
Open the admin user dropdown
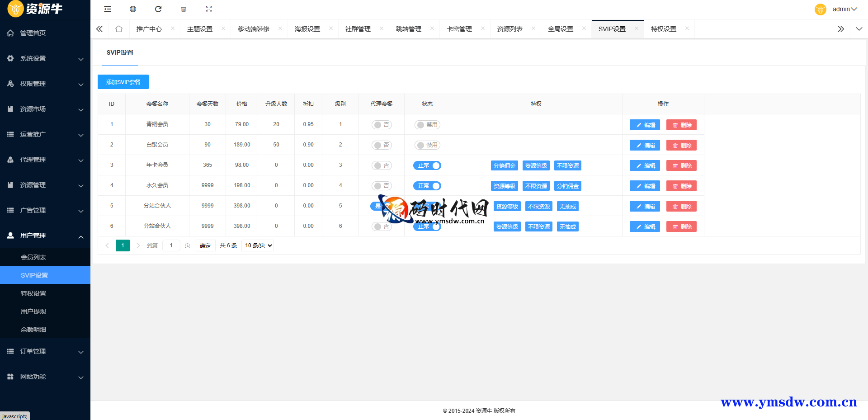click(x=844, y=9)
